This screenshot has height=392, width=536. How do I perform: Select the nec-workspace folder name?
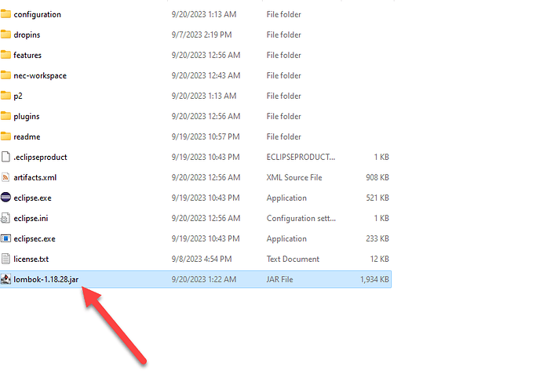pyautogui.click(x=40, y=75)
